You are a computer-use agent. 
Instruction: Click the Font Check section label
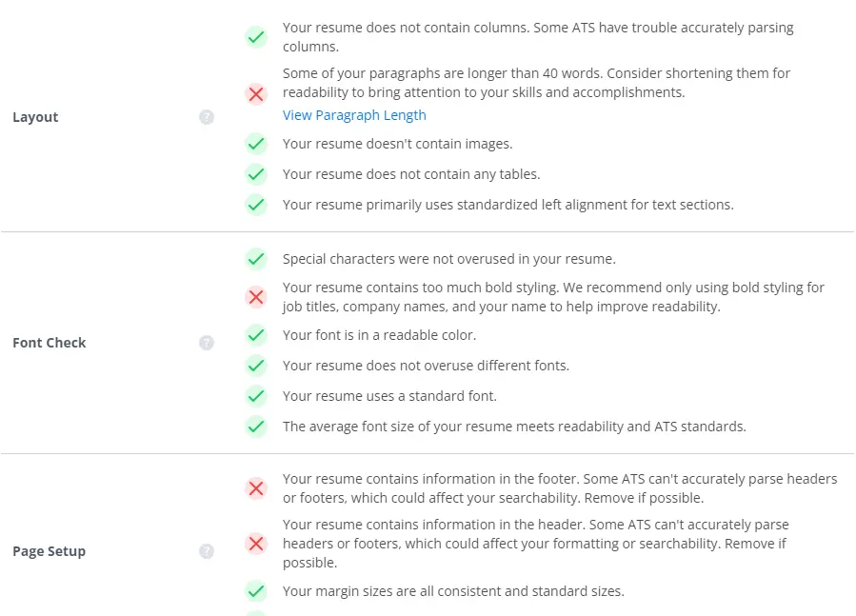[50, 343]
